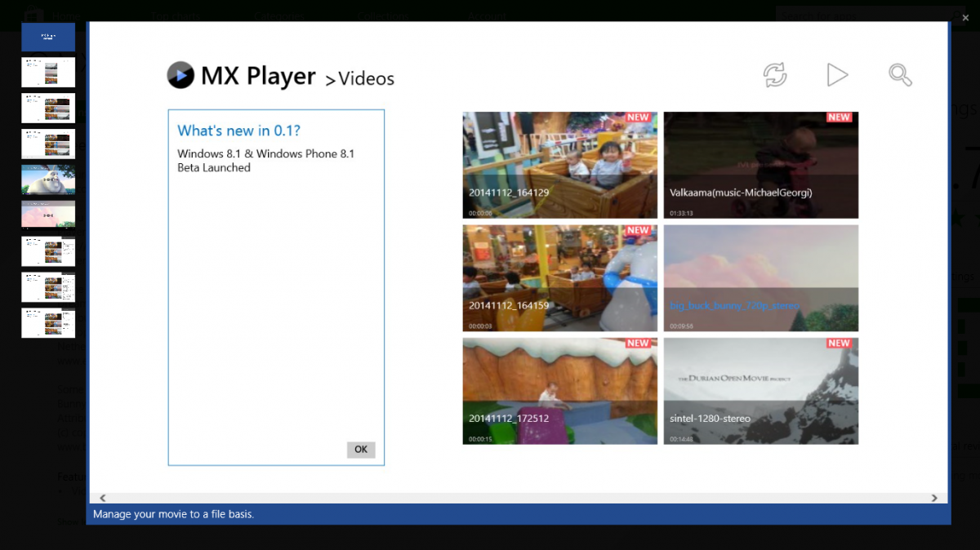Click the duration 00:14:48 on sintel tile
The width and height of the screenshot is (980, 550).
click(681, 439)
